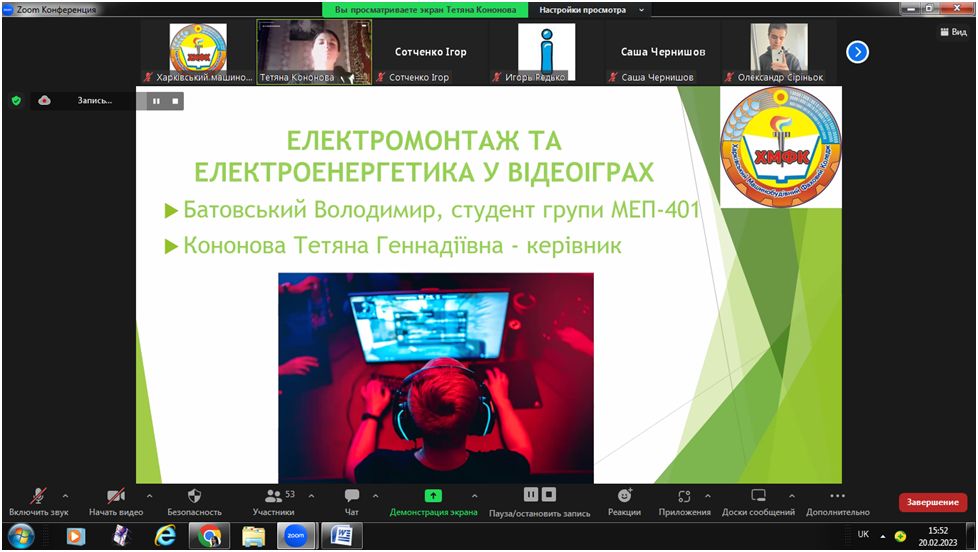Open the Windows Start button
Viewport: 978px width, 552px height.
point(21,536)
